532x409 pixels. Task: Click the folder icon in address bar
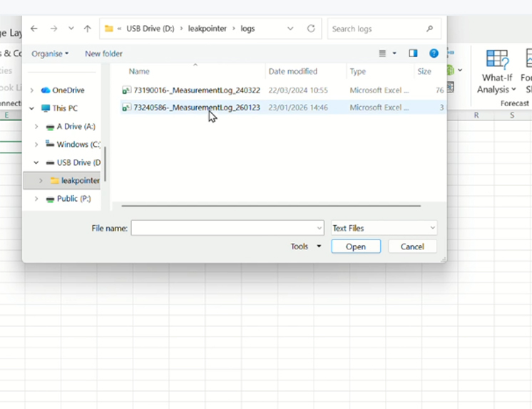tap(109, 29)
